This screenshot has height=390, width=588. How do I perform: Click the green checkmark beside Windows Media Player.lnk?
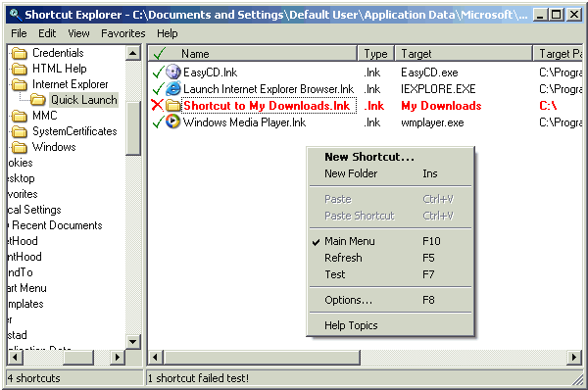(158, 122)
